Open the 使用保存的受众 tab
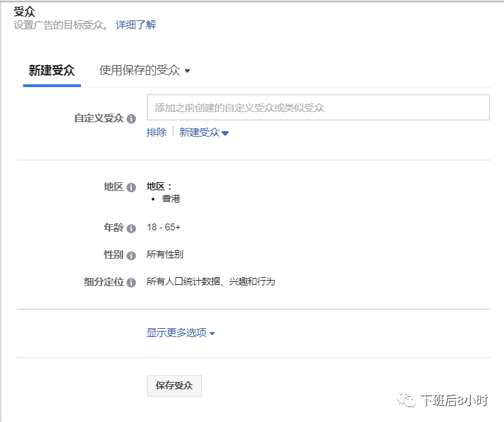This screenshot has height=422, width=504. tap(139, 71)
